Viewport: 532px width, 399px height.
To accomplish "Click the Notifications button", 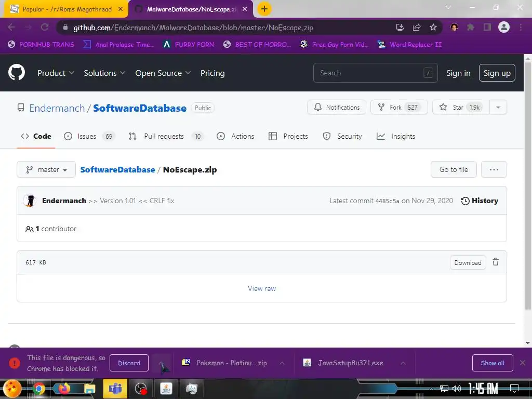I will click(337, 107).
